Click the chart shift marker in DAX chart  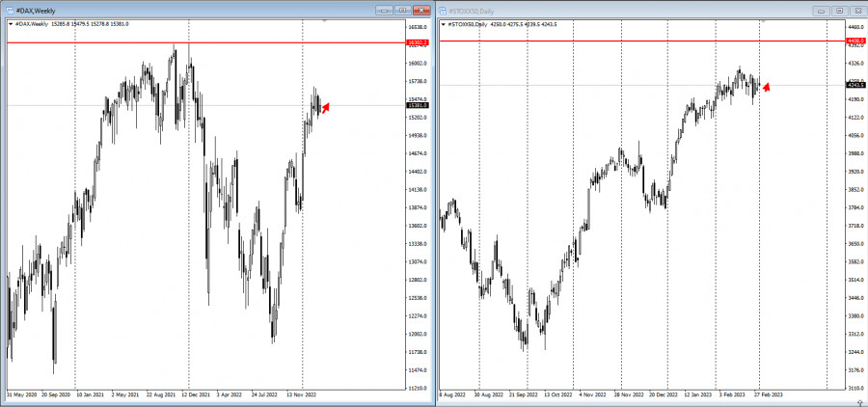click(x=325, y=20)
